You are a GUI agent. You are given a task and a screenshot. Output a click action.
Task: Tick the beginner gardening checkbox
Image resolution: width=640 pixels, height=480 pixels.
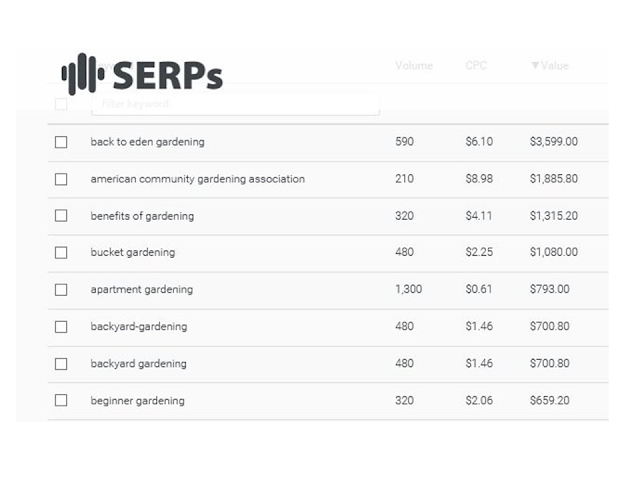[61, 401]
